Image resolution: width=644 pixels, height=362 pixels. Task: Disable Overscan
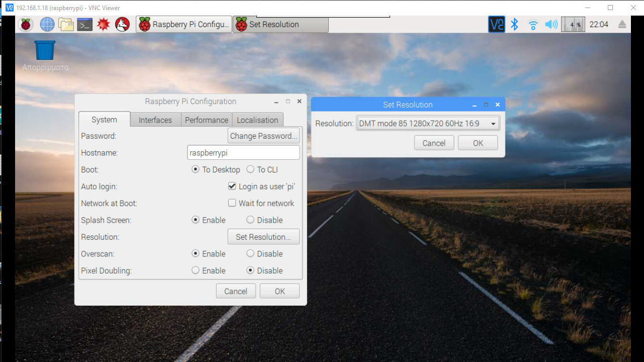[250, 253]
